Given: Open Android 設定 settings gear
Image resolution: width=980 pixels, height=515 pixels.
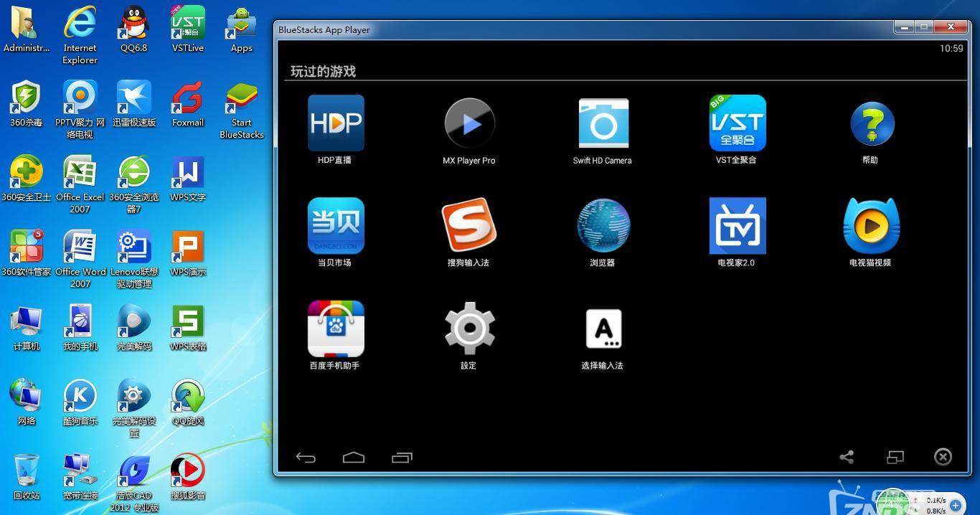Looking at the screenshot, I should pos(469,329).
